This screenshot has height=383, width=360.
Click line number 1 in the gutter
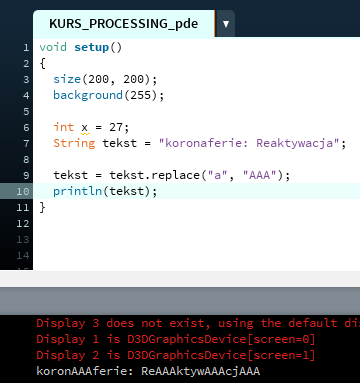tap(26, 48)
